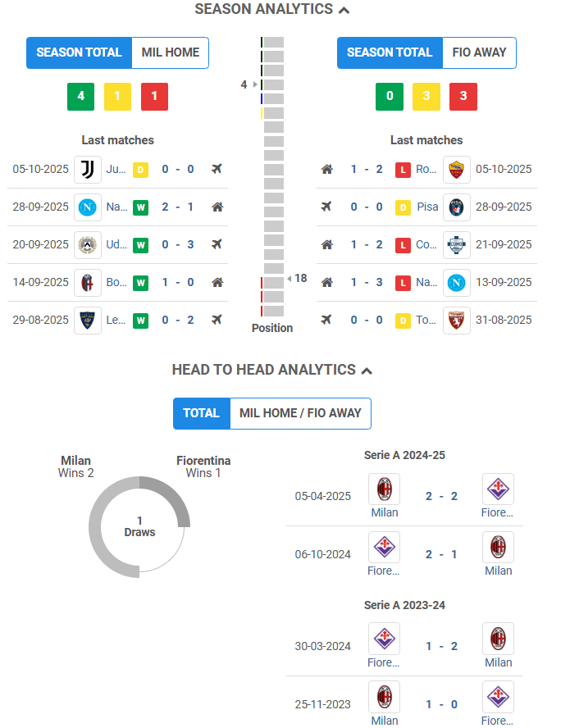
Task: Click the Pisa club crest
Action: tap(457, 207)
